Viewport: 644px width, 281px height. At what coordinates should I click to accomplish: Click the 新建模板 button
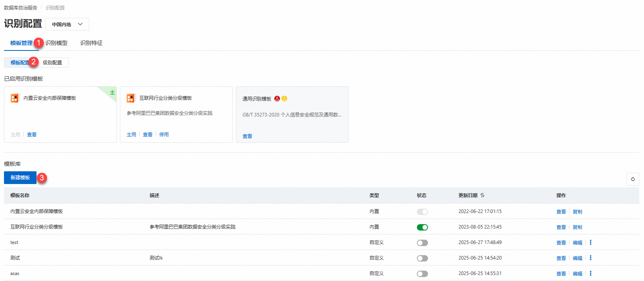[20, 178]
